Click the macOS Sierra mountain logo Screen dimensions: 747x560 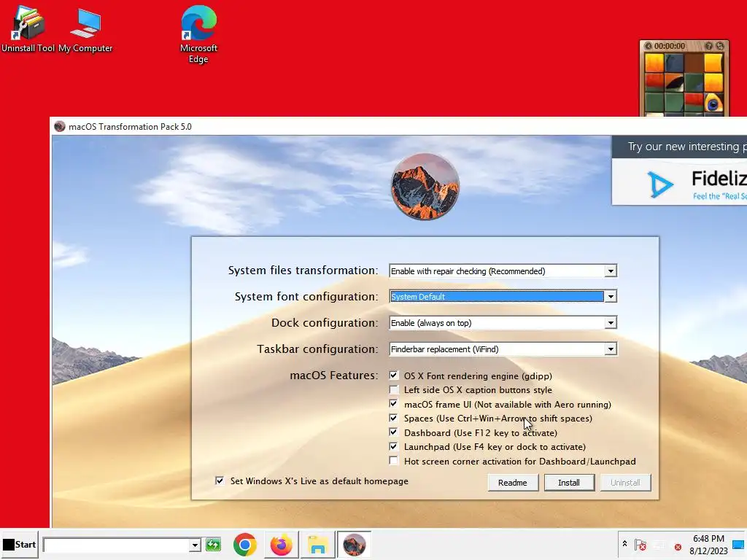coord(425,186)
